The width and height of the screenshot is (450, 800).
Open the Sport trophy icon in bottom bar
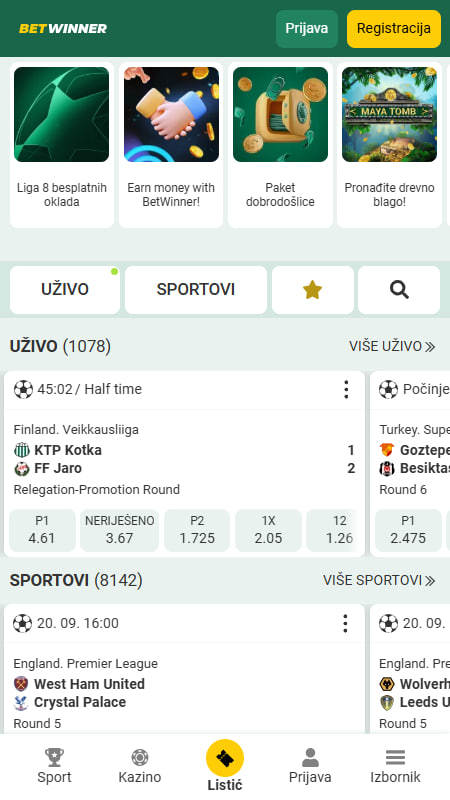[54, 757]
